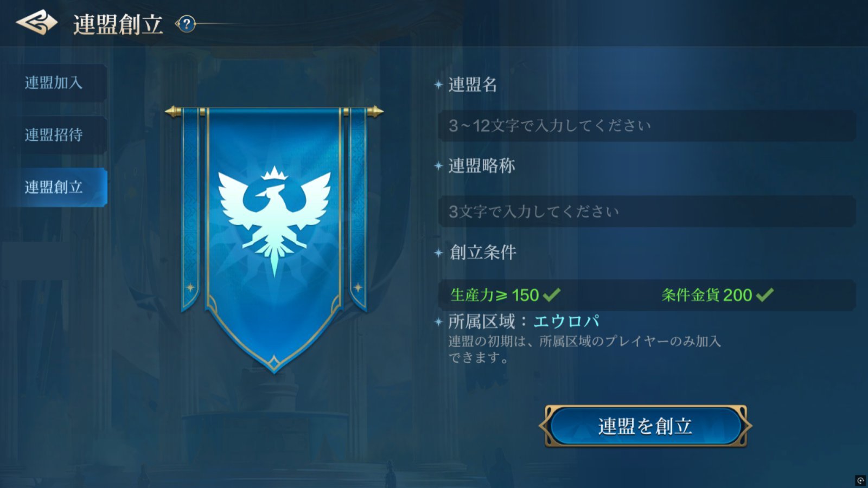868x488 pixels.
Task: Click the エウロパ region link
Action: pyautogui.click(x=566, y=322)
